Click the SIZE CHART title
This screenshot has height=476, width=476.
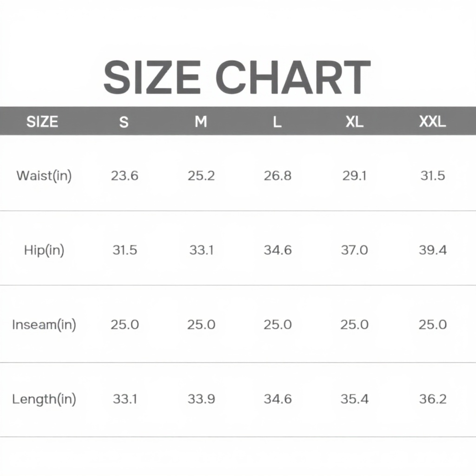click(237, 77)
